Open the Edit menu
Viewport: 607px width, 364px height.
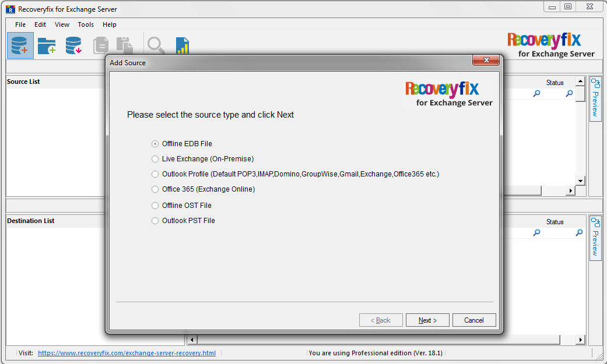point(40,24)
